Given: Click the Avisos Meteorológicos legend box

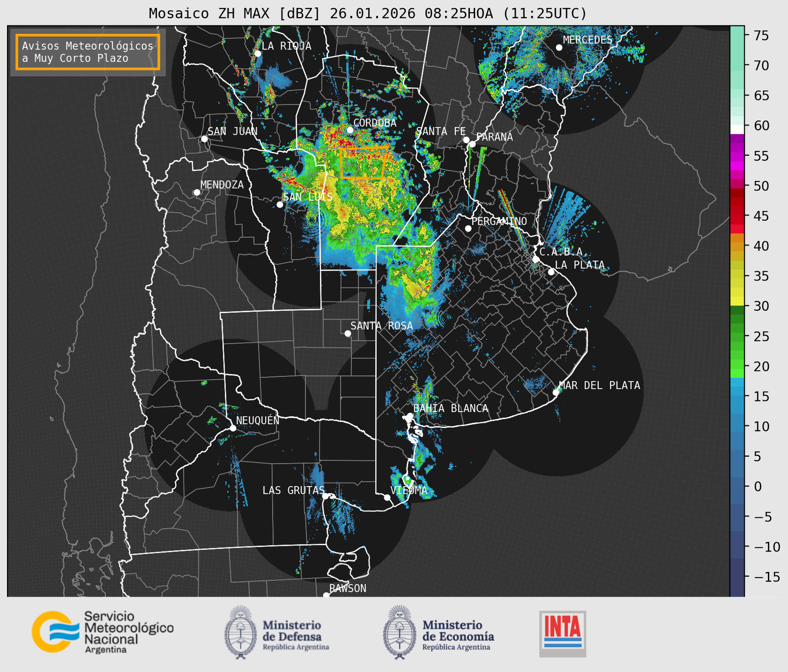Looking at the screenshot, I should point(88,52).
